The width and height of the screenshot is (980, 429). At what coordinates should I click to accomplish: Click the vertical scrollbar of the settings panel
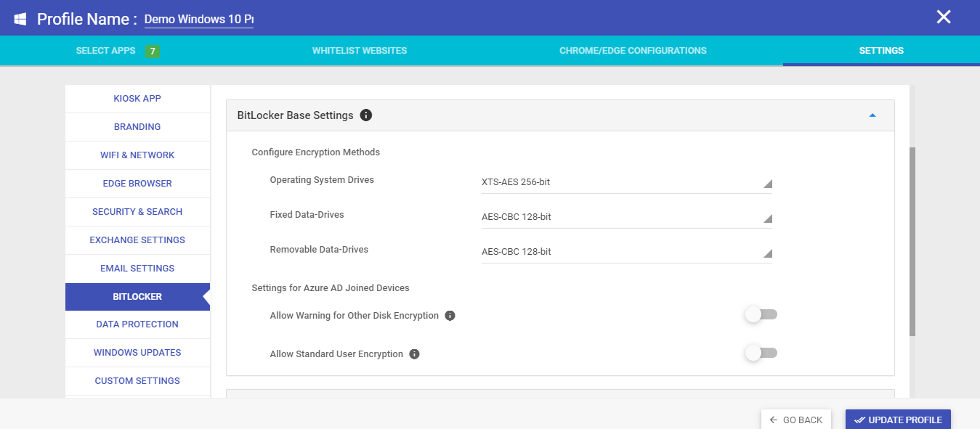click(912, 241)
